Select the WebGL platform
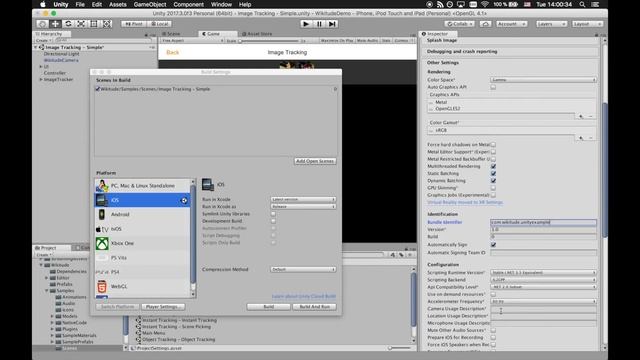Image resolution: width=640 pixels, height=360 pixels. (x=142, y=286)
